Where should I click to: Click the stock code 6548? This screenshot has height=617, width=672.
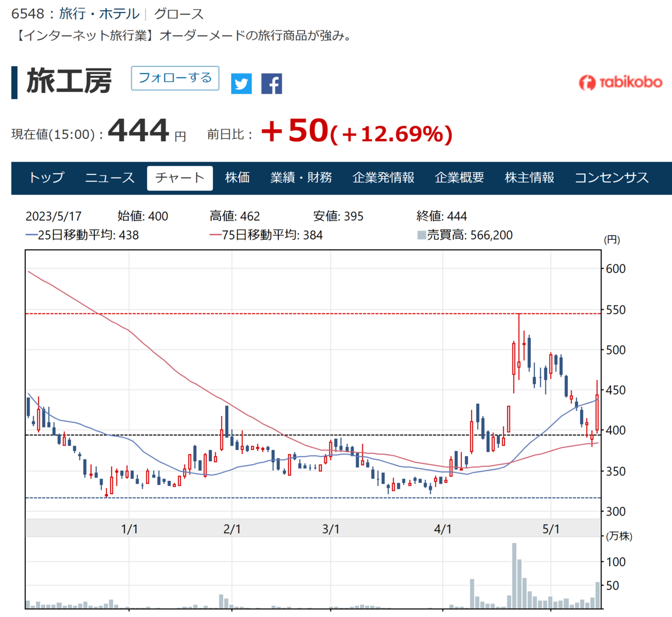click(x=27, y=14)
